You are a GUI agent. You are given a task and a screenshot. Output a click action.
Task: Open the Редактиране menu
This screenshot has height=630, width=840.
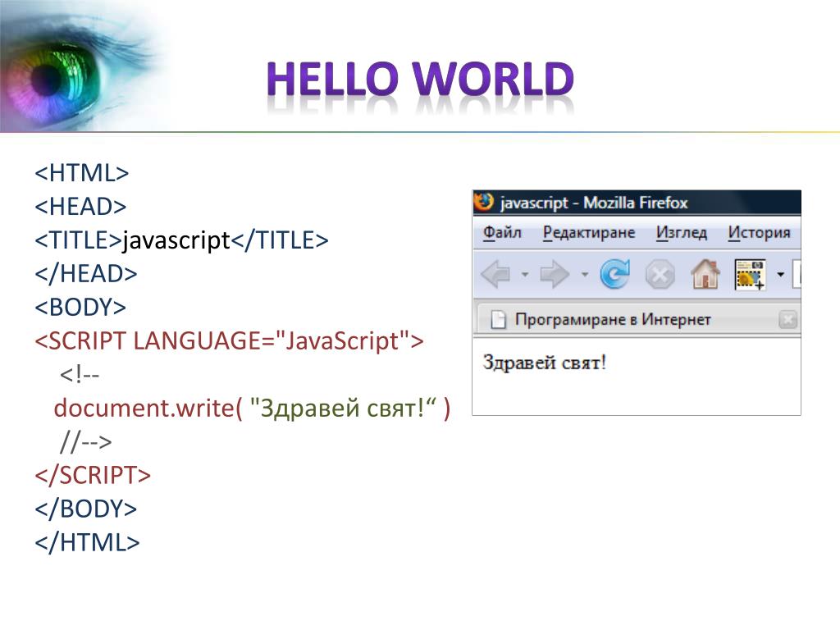pyautogui.click(x=589, y=232)
